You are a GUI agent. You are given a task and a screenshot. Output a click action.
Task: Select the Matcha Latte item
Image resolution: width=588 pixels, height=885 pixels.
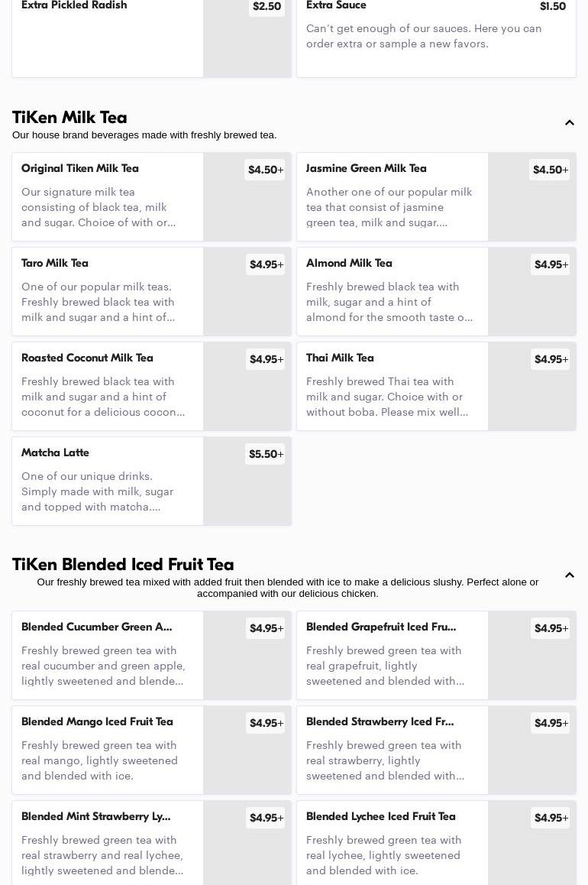point(152,481)
